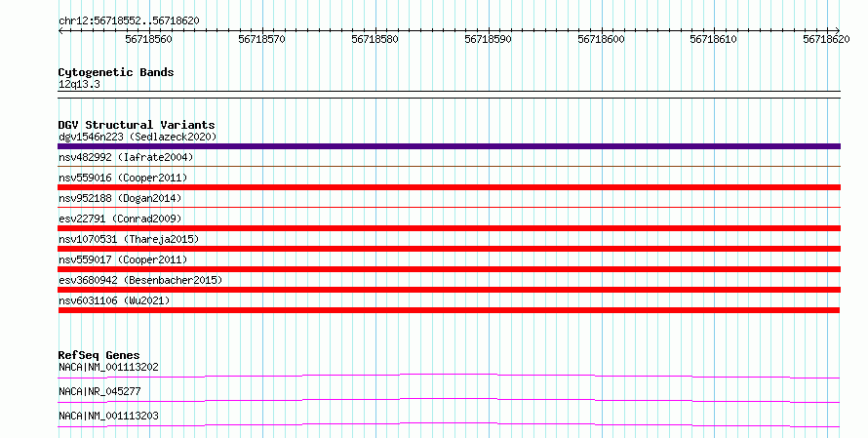Open variant nsv952188 (Dogan2014) label
The width and height of the screenshot is (868, 438).
click(x=120, y=198)
